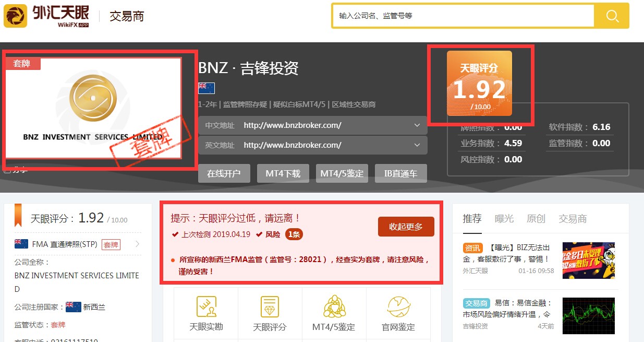
Task: Click the orange 天眼评分 1.92 score badge
Action: [479, 83]
